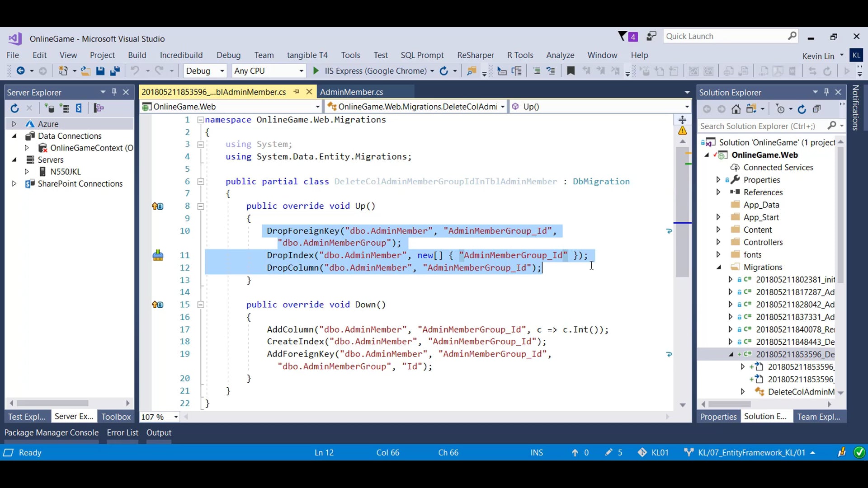This screenshot has height=488, width=868.
Task: Collapse the code region on line 6
Action: [200, 182]
